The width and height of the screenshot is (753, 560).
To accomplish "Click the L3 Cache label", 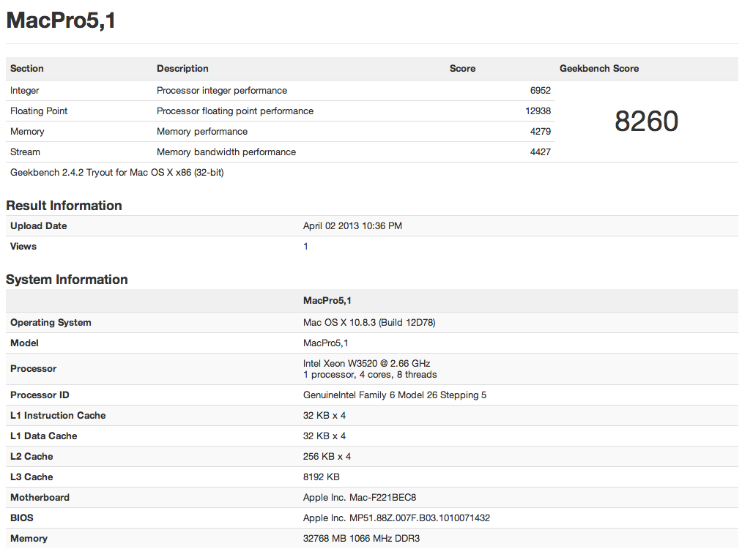I will point(31,477).
